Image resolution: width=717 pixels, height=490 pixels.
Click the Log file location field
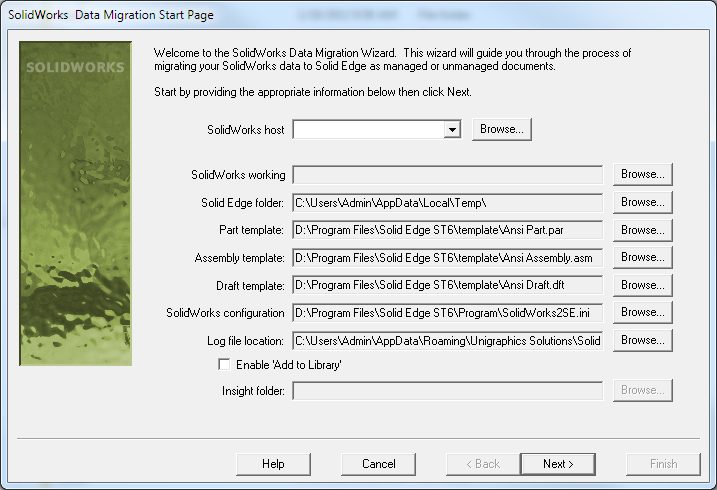point(448,341)
